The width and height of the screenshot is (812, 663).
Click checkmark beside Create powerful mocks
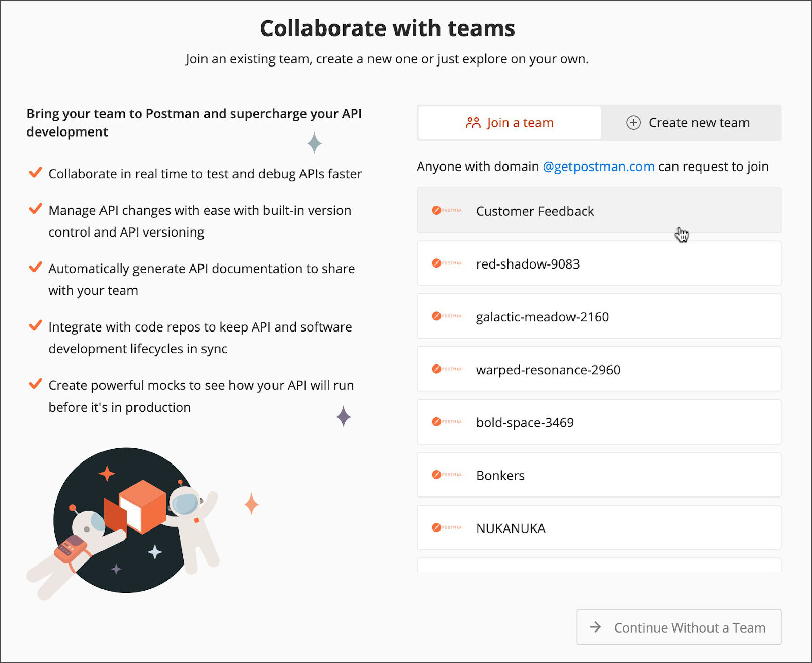36,384
